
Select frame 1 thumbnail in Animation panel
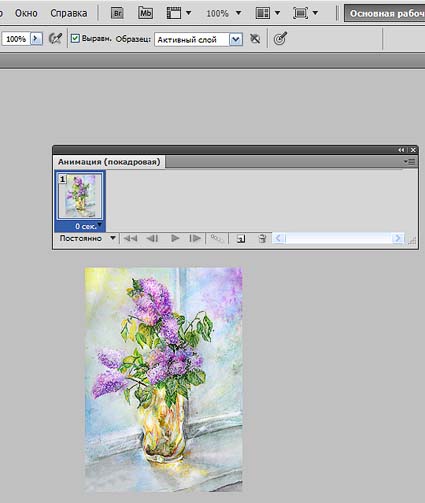point(80,196)
